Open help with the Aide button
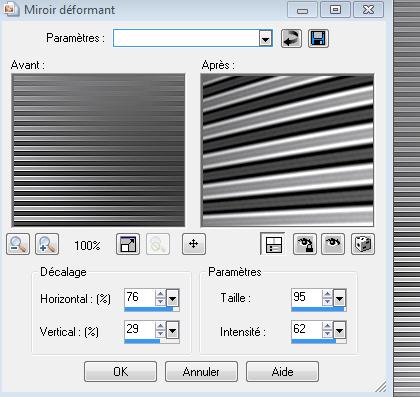This screenshot has width=420, height=397. [282, 371]
